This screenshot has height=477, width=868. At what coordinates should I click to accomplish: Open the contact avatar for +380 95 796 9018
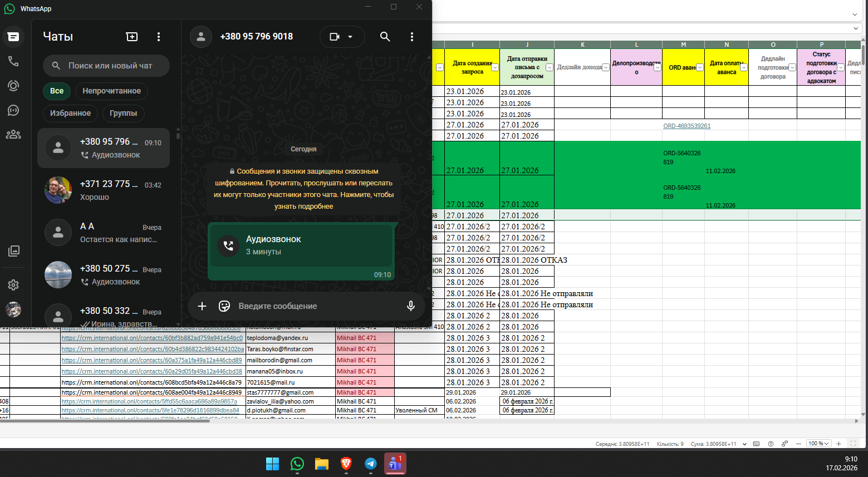click(201, 37)
